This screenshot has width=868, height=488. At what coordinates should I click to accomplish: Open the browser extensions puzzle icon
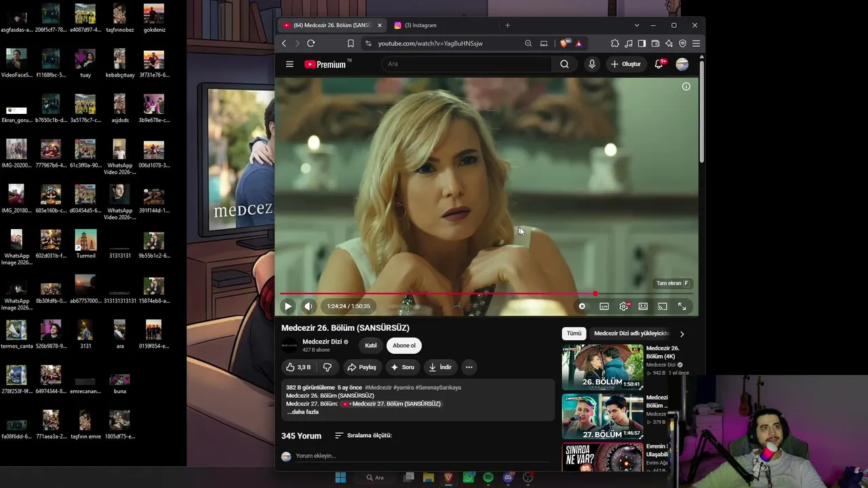pyautogui.click(x=615, y=43)
